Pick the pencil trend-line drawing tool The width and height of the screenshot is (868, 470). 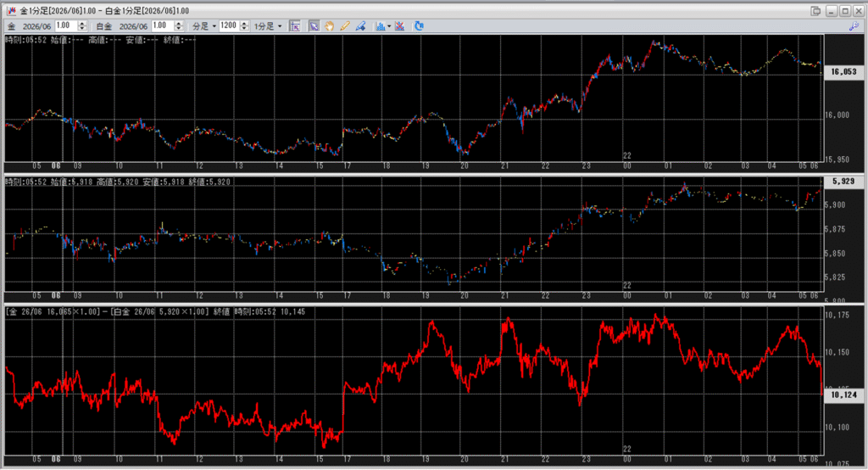[x=345, y=26]
